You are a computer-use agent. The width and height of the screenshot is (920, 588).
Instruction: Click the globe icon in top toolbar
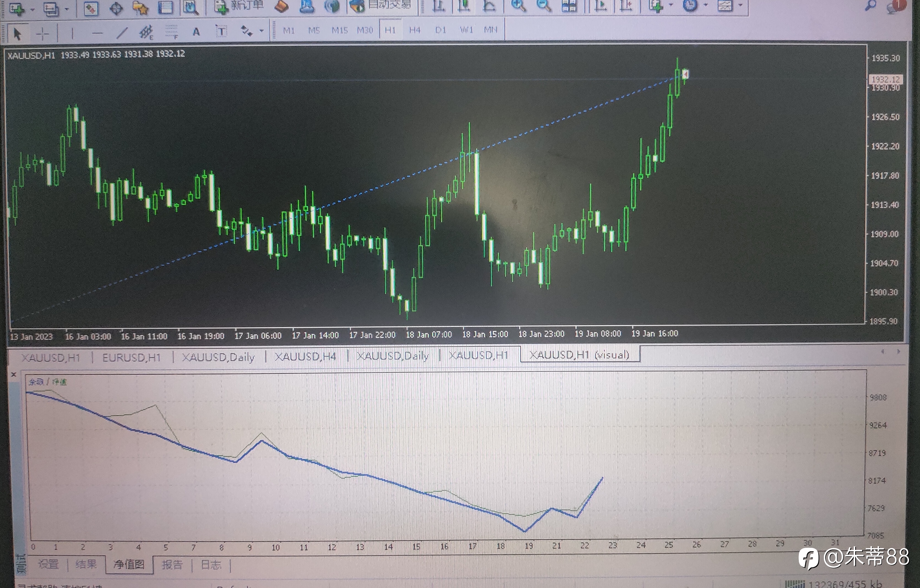tap(332, 6)
